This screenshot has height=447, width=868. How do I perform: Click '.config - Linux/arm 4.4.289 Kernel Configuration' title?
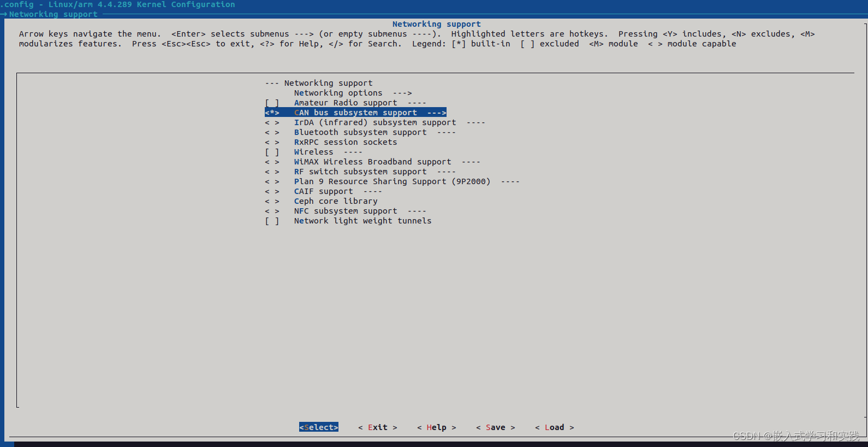(x=118, y=4)
